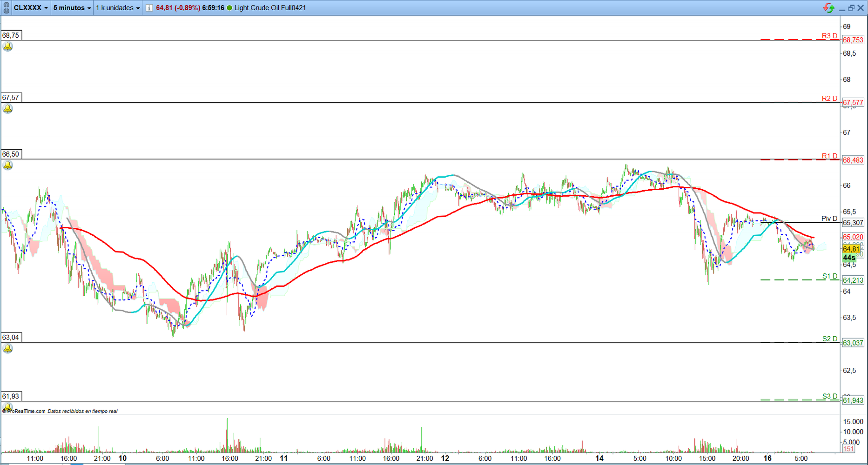
Task: Click the 67,577 price tag on the axis
Action: click(853, 102)
